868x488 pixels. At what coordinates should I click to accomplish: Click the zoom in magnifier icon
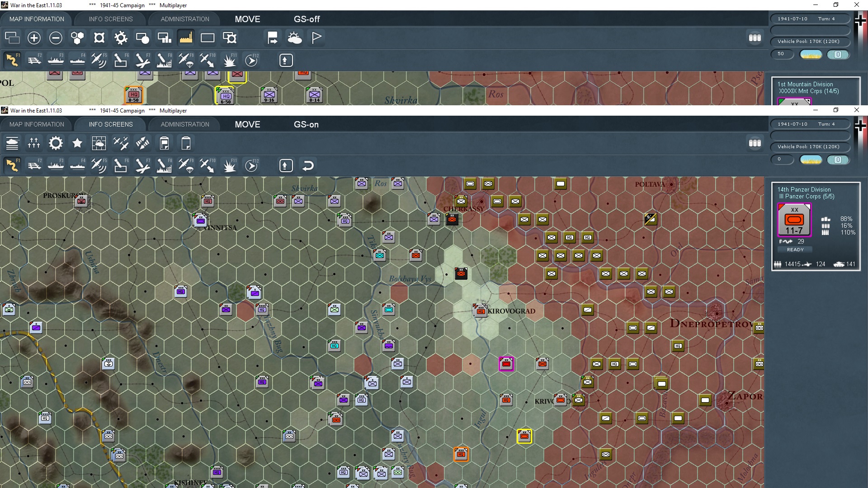[34, 38]
